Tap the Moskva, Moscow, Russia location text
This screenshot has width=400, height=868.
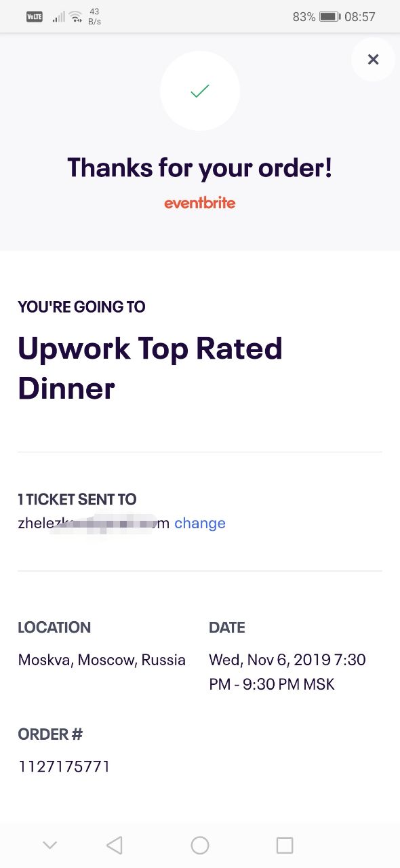[102, 660]
